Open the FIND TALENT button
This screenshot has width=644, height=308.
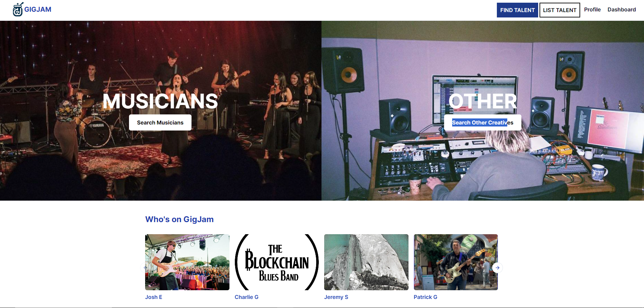coord(517,10)
